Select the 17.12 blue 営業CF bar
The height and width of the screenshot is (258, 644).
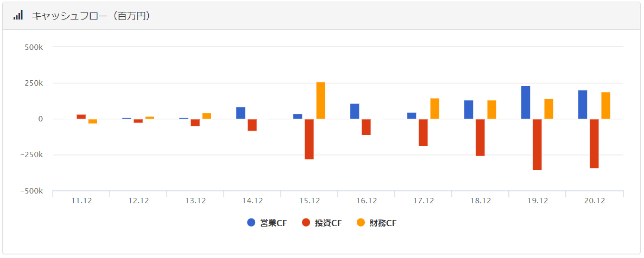point(412,115)
